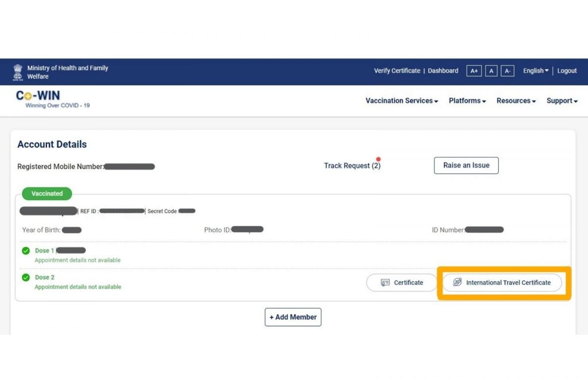588x392 pixels.
Task: Open the English language dropdown
Action: coord(536,71)
